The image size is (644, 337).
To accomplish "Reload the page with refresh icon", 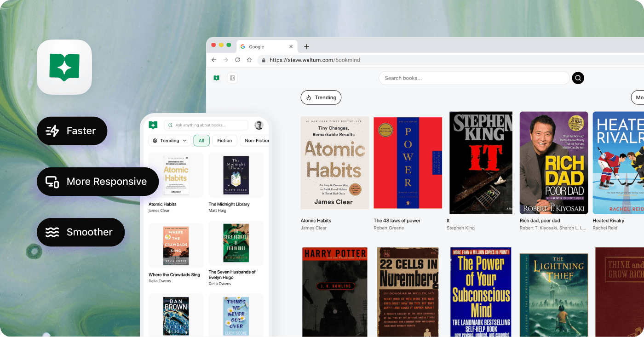I will [237, 60].
